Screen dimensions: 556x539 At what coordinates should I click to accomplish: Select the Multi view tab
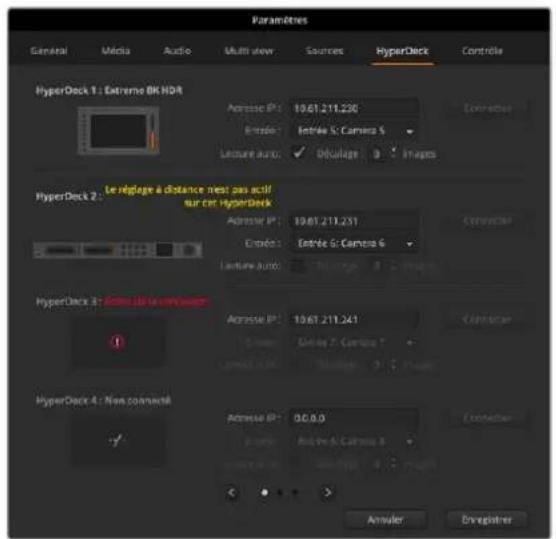[x=249, y=51]
